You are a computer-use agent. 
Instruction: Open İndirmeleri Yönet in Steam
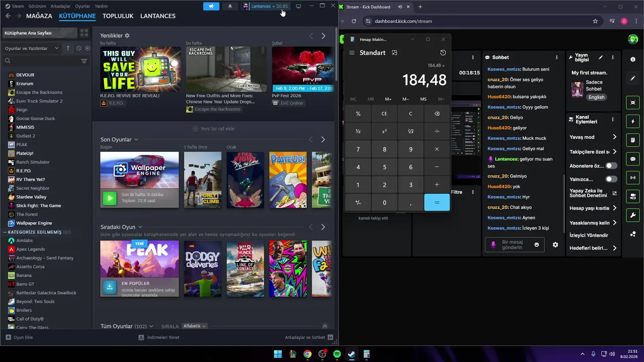(x=159, y=337)
